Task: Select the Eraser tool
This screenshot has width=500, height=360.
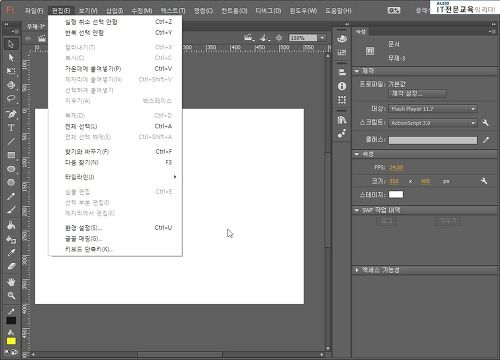Action: (x=11, y=266)
